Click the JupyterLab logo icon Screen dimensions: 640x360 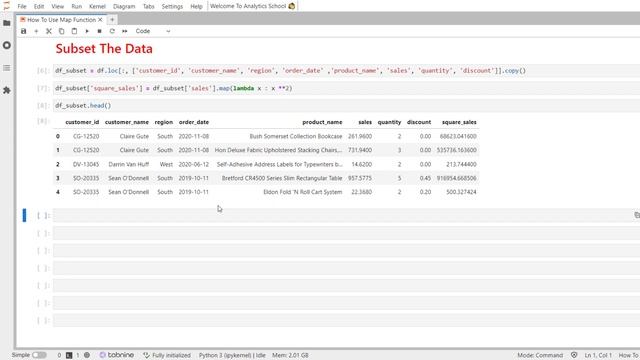pyautogui.click(x=7, y=6)
